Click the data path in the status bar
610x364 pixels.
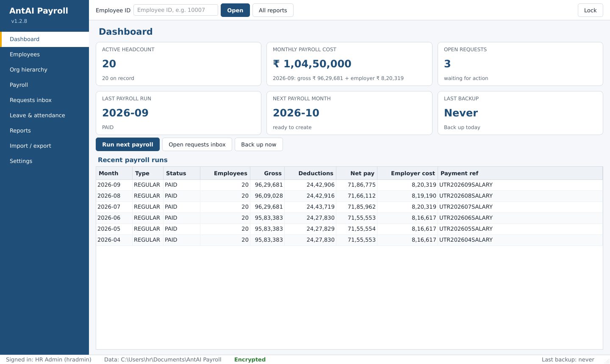[163, 360]
